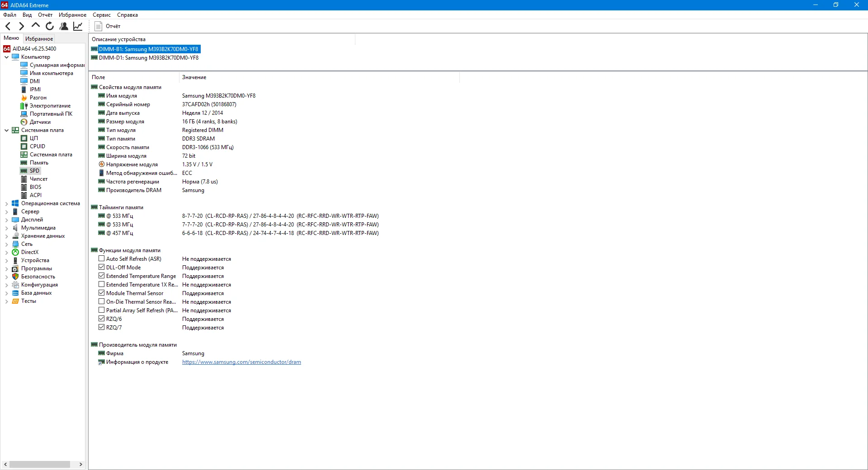Open the graph chart toolbar icon

(x=78, y=26)
